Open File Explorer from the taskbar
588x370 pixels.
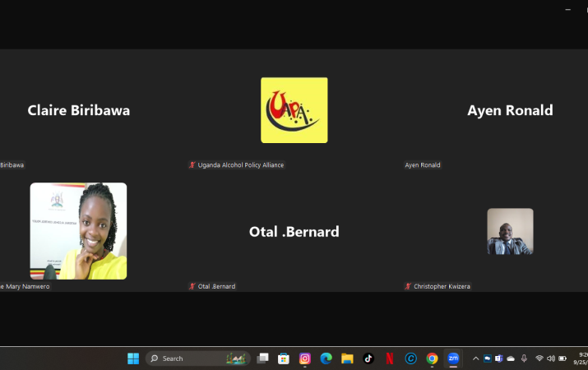click(x=347, y=358)
